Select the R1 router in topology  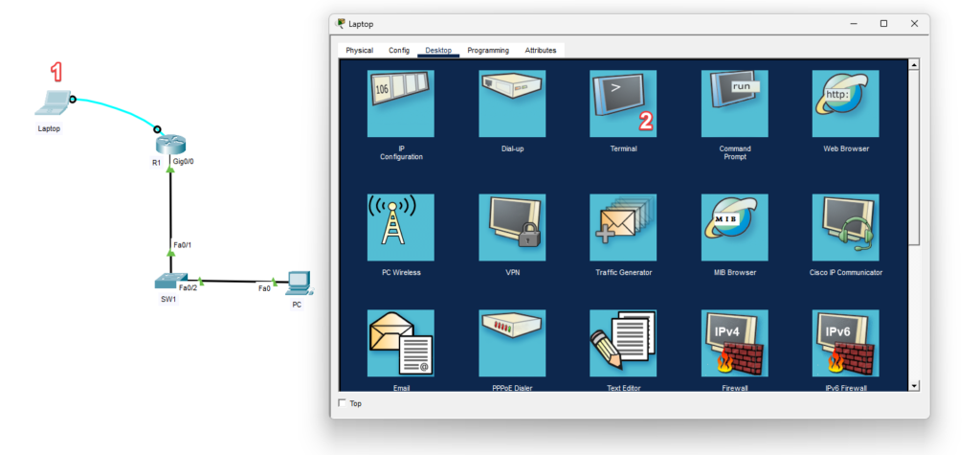point(168,145)
